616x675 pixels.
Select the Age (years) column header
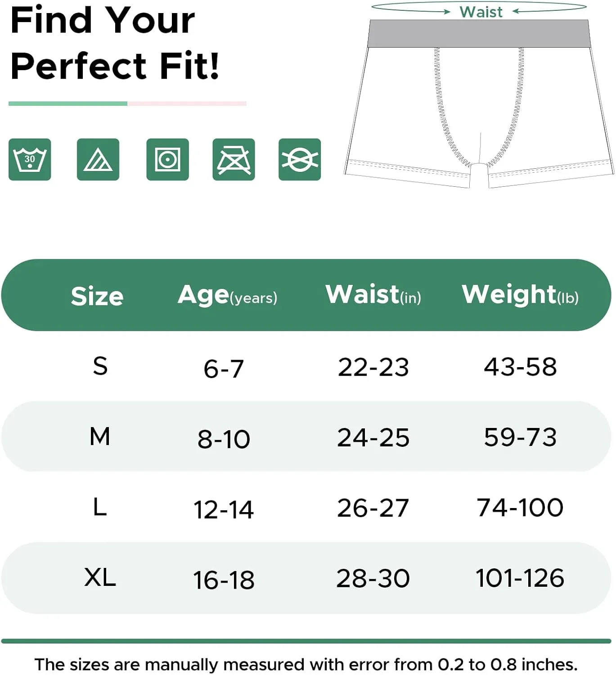227,296
